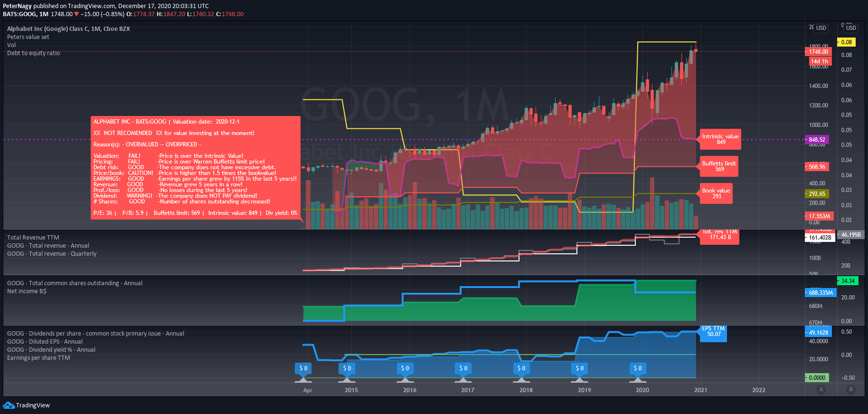
Task: Click the white 161.402B revenue label
Action: tap(820, 238)
